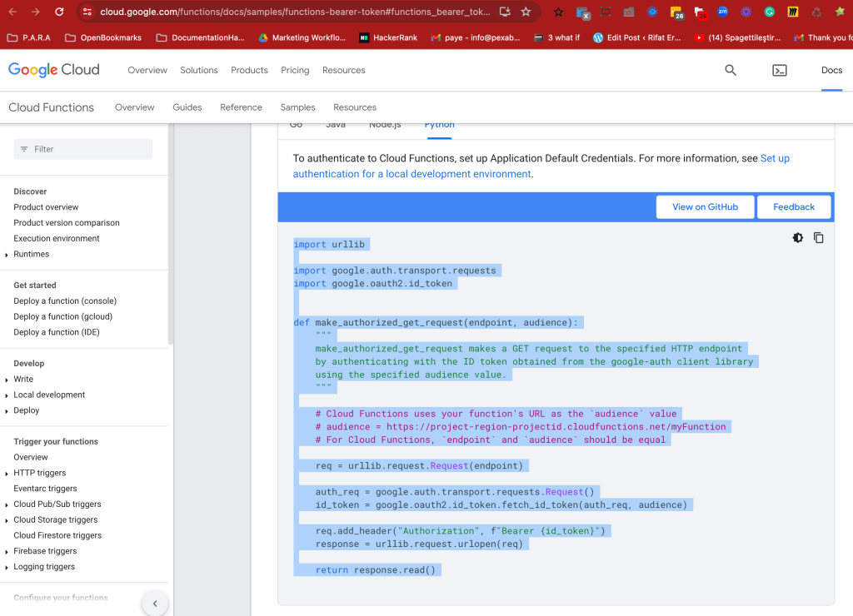Go back to the previous page

(x=12, y=12)
